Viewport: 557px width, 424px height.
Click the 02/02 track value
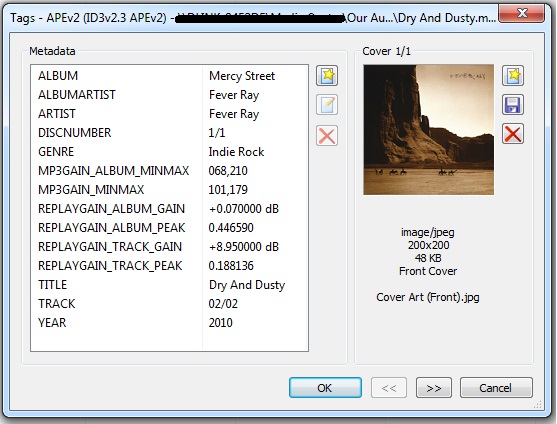point(223,304)
